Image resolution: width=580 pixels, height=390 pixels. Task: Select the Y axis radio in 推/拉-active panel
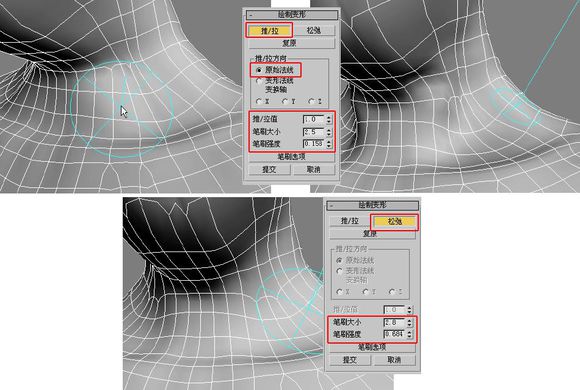point(285,101)
